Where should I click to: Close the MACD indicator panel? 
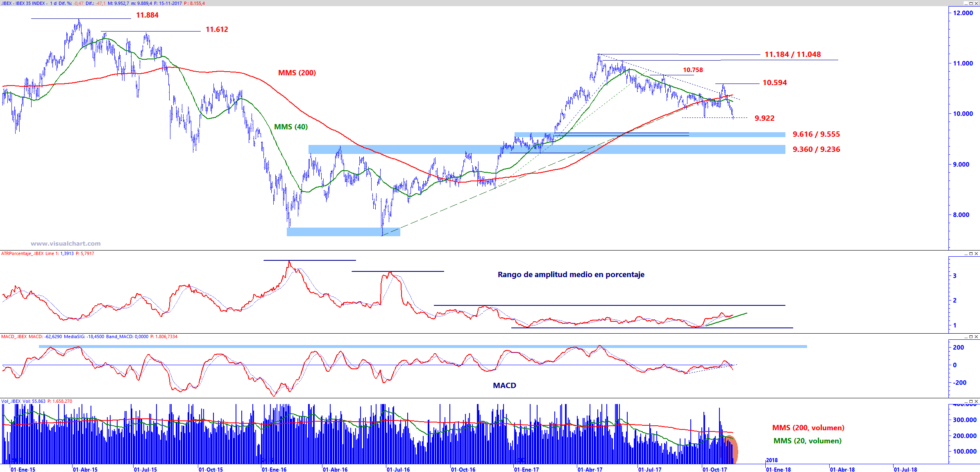976,337
